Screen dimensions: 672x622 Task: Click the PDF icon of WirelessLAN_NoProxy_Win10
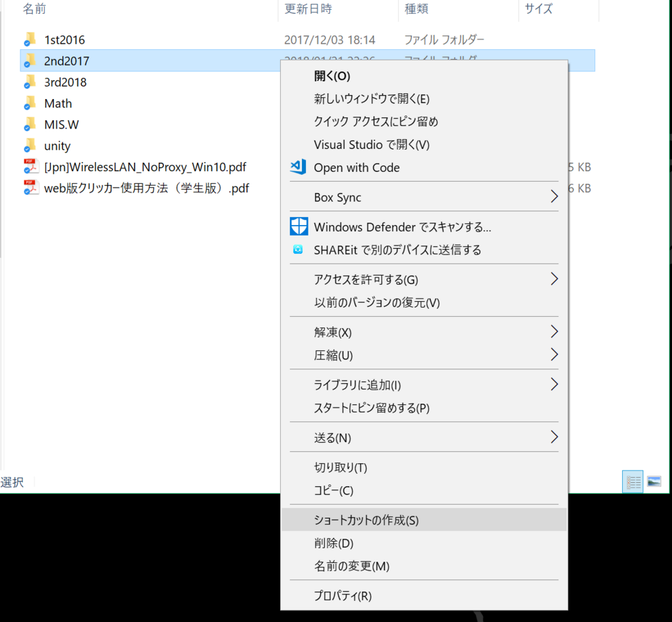pos(30,167)
